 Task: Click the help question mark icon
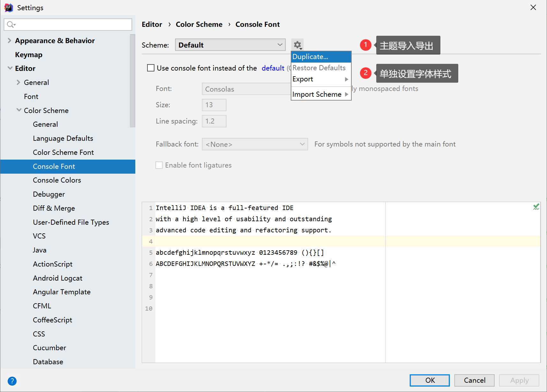point(12,381)
